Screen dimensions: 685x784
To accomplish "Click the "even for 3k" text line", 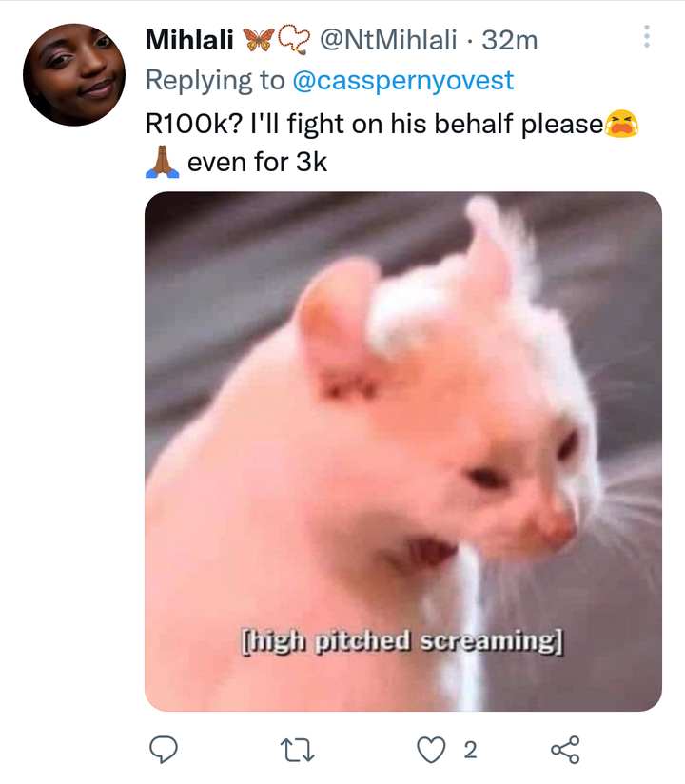I will click(x=257, y=162).
